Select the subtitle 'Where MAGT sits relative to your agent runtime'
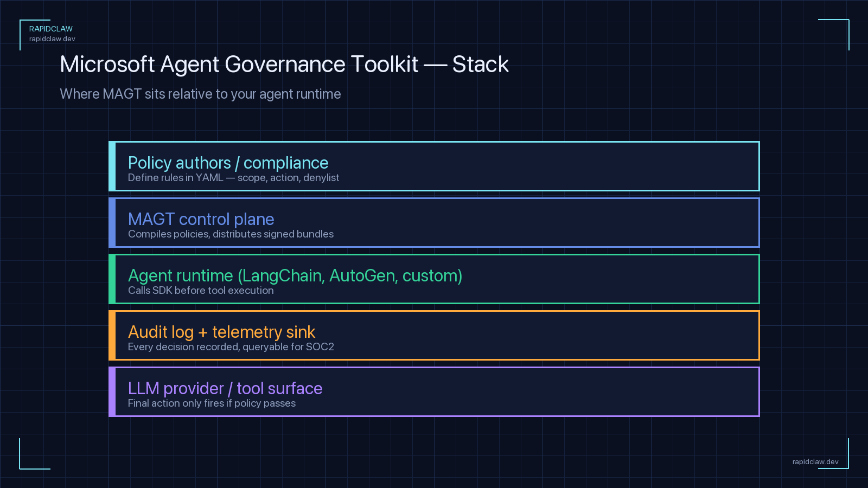 click(200, 94)
